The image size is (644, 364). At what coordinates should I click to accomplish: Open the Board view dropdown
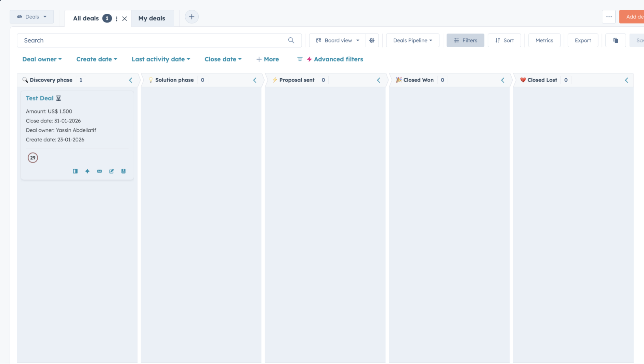tap(337, 40)
